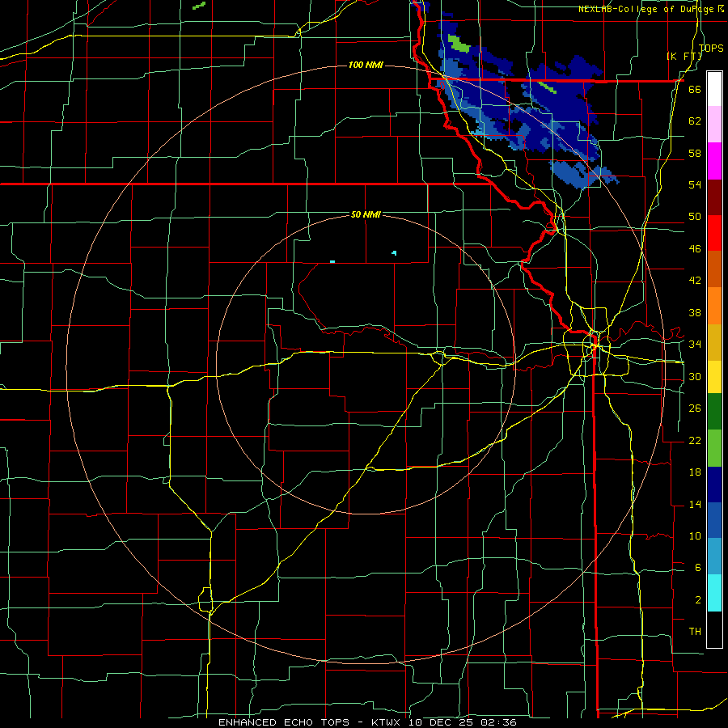Screen dimensions: 728x728
Task: Click the legend value "66"
Action: coord(695,89)
